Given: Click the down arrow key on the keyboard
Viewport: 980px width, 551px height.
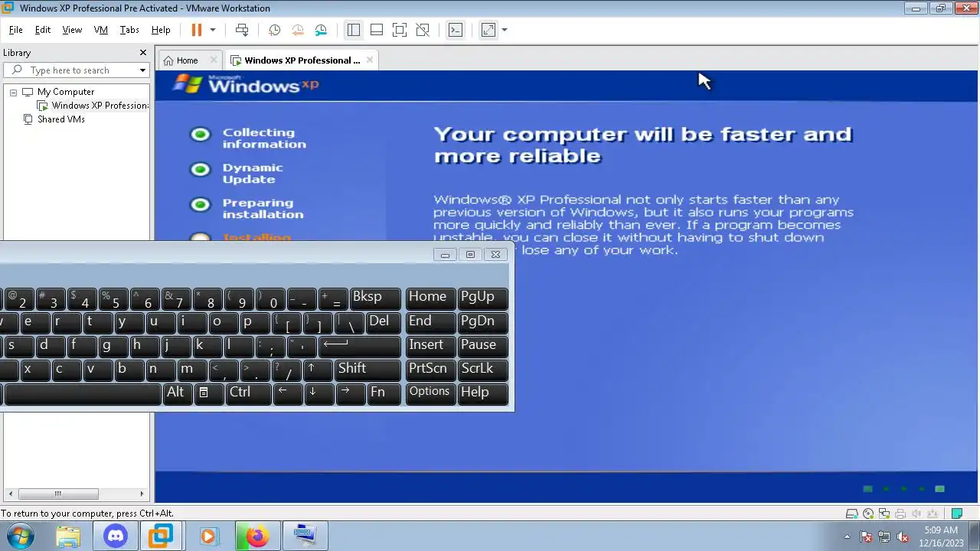Looking at the screenshot, I should 319,393.
